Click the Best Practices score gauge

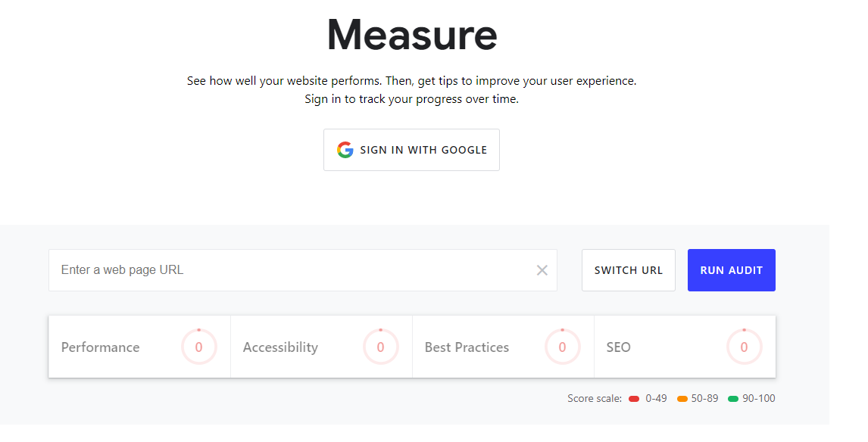[562, 347]
